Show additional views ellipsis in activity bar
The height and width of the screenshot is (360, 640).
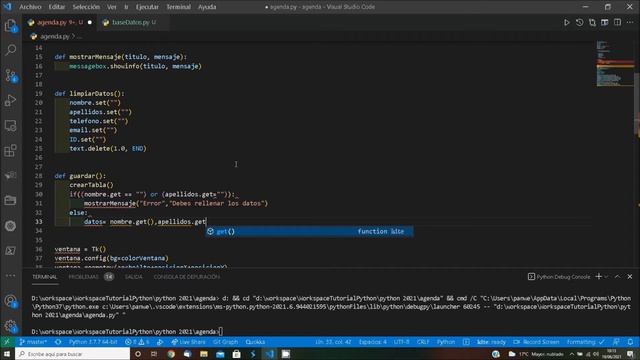[x=11, y=276]
